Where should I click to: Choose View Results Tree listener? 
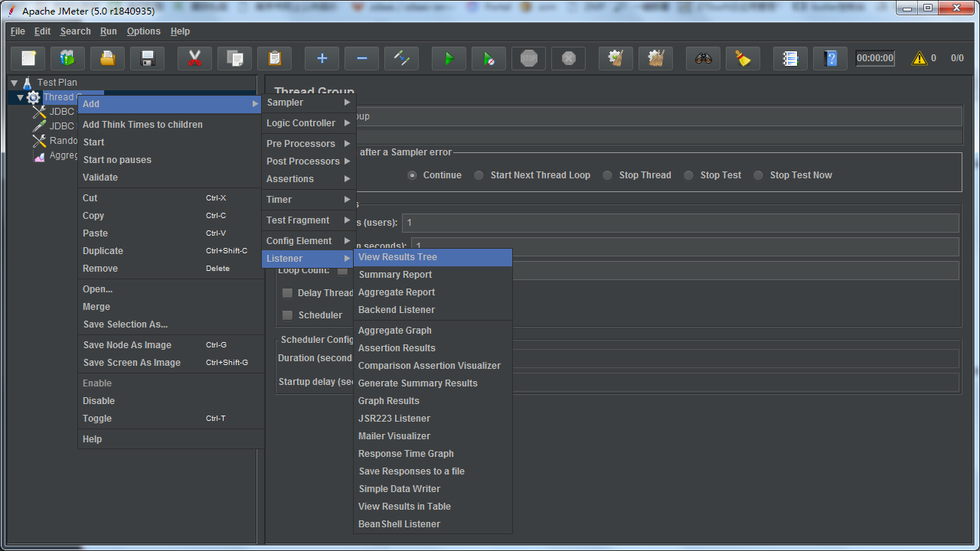click(433, 257)
